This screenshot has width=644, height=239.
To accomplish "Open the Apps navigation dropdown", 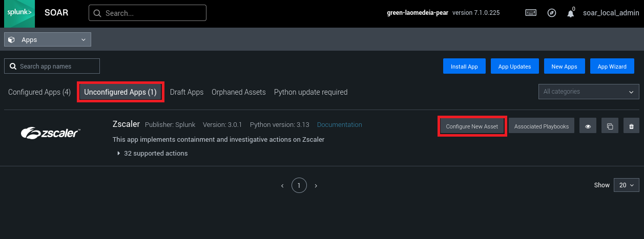I will (x=48, y=39).
